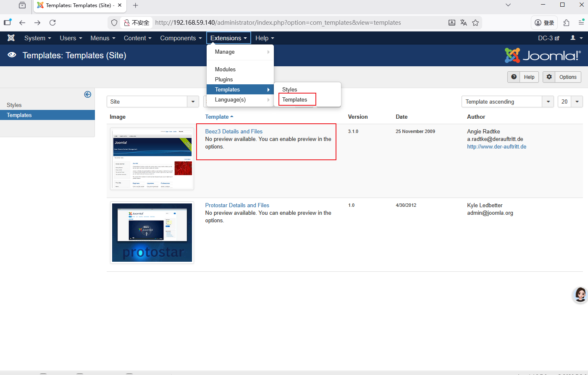This screenshot has height=375, width=588.
Task: Open the user account menu
Action: coord(576,38)
